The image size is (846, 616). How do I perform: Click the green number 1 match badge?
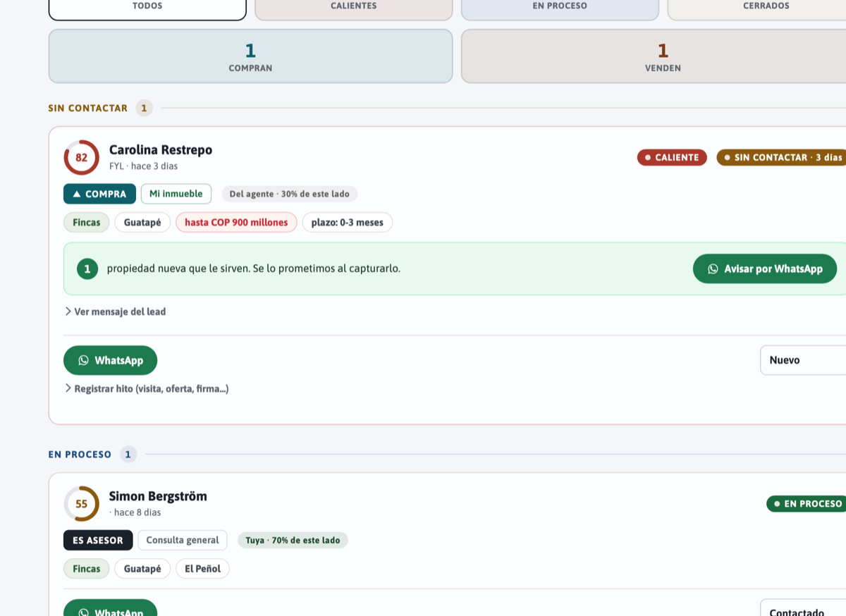point(87,269)
